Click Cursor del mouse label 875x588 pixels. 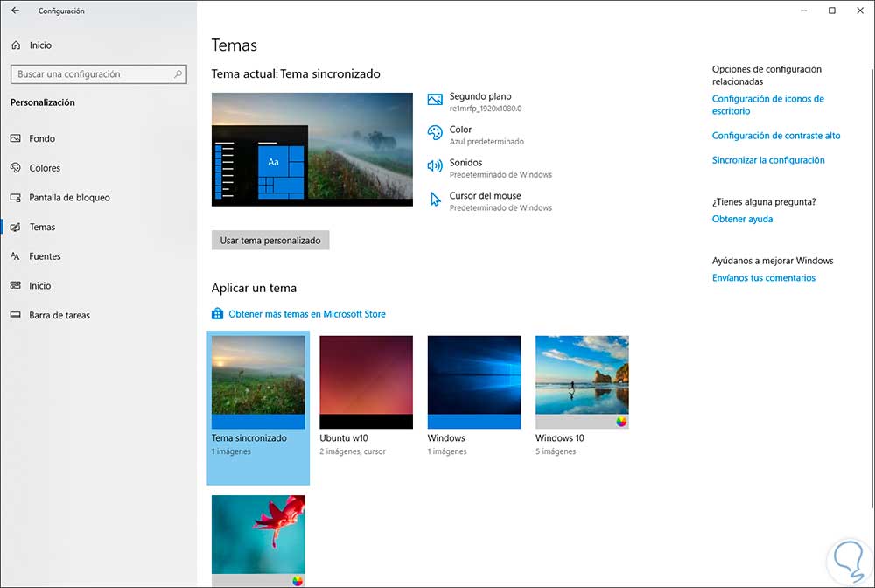(485, 196)
